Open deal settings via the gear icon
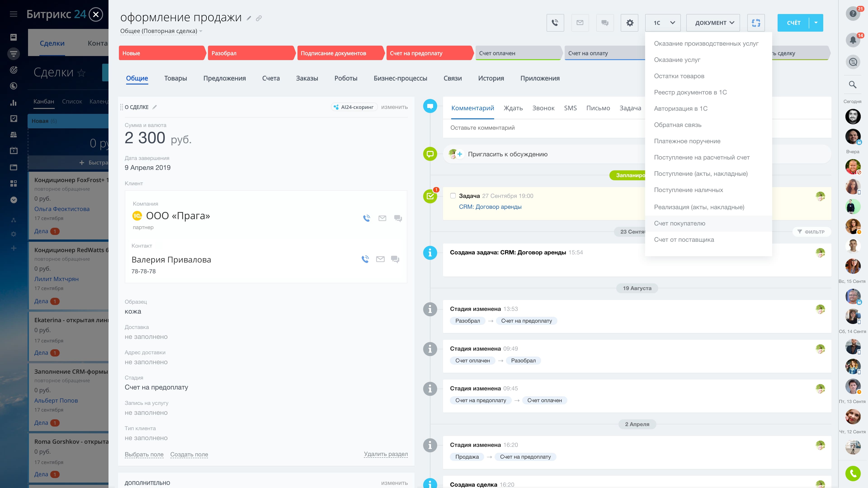Screen dimensions: 868x488 point(630,23)
